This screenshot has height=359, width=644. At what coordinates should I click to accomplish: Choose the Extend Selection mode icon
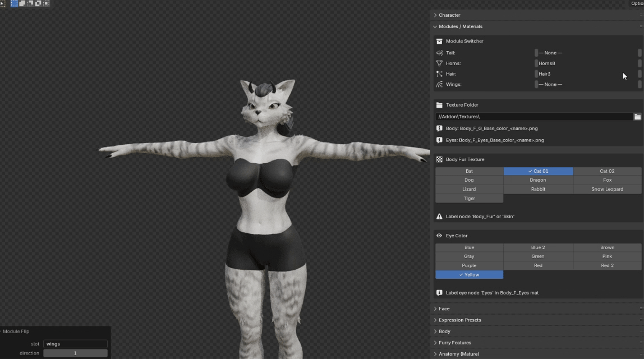click(x=22, y=3)
